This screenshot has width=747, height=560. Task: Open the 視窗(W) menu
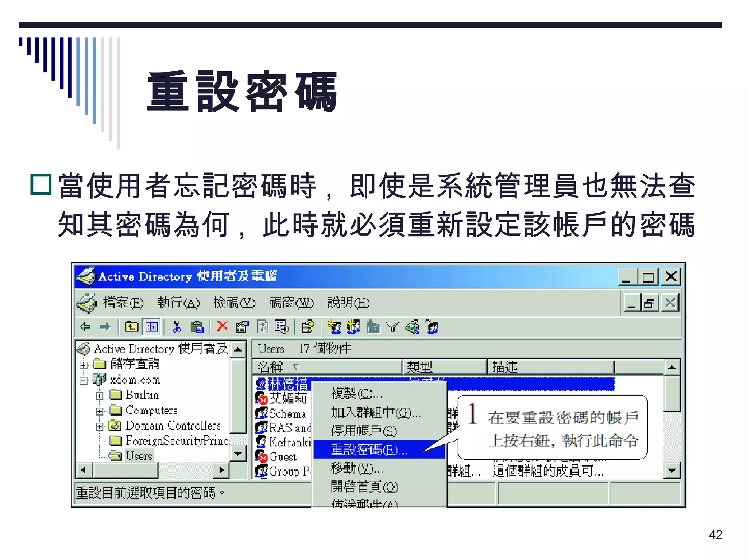291,303
